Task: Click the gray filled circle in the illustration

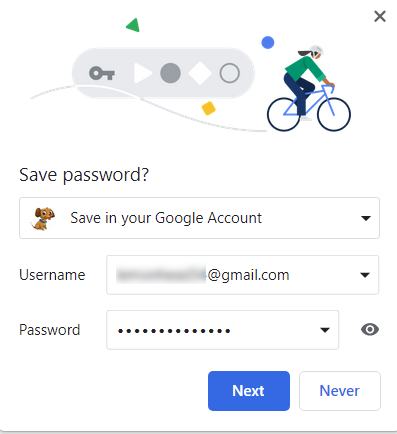Action: click(170, 73)
